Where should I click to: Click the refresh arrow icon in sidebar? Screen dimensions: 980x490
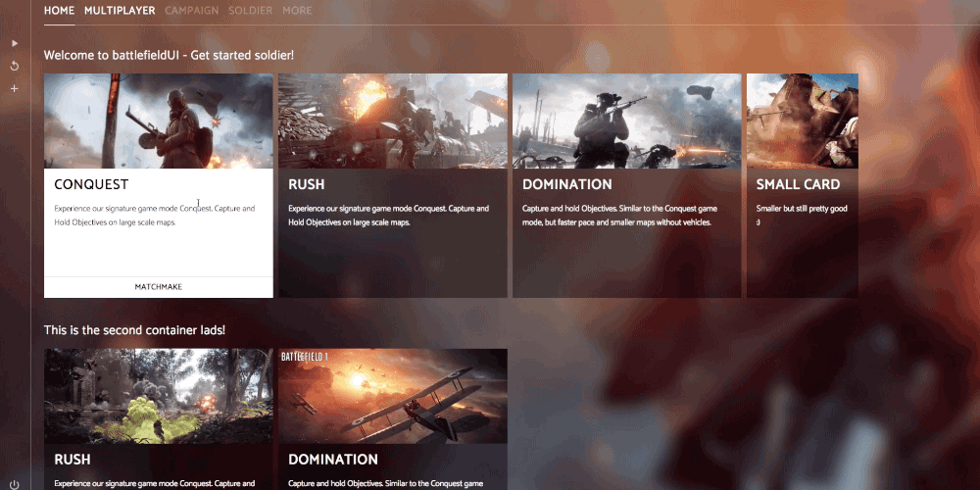15,66
